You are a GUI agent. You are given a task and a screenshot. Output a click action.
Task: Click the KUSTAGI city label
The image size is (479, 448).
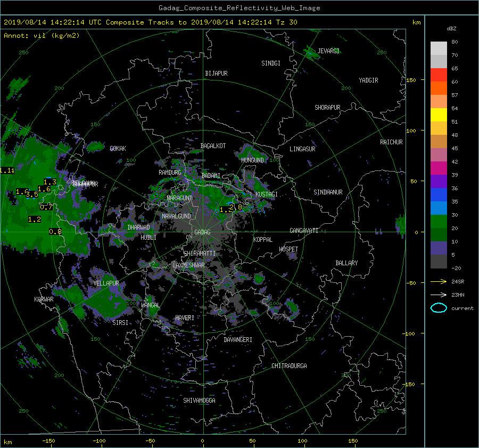[x=267, y=194]
